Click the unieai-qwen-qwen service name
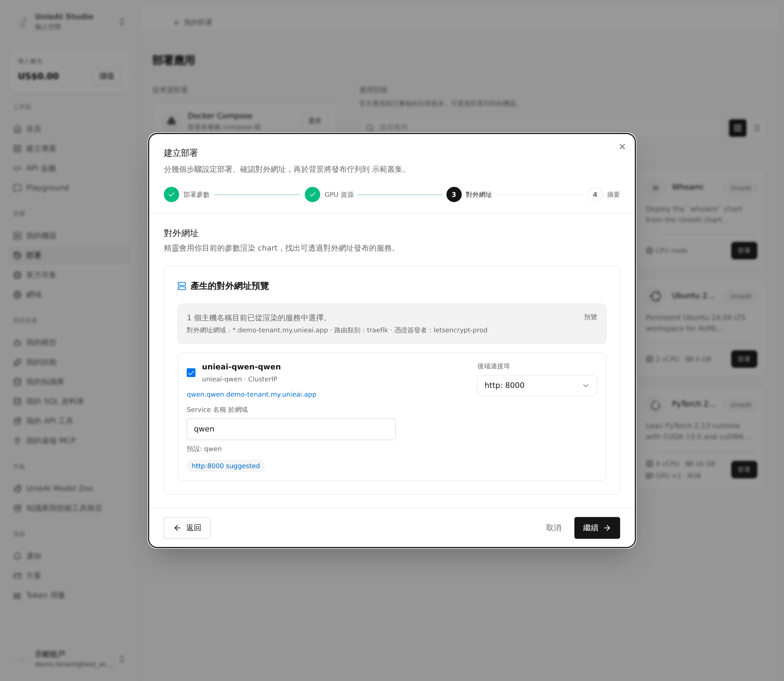The width and height of the screenshot is (784, 681). click(241, 367)
